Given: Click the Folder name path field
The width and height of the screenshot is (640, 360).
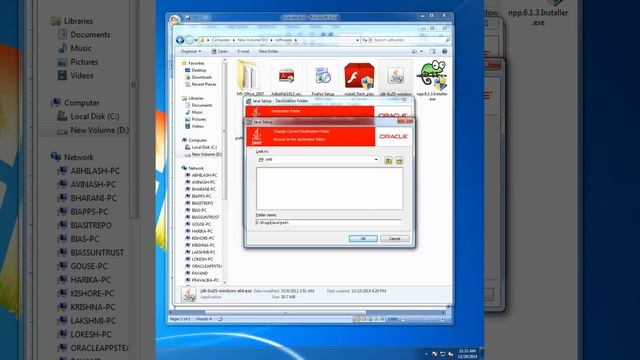Looking at the screenshot, I should click(329, 222).
